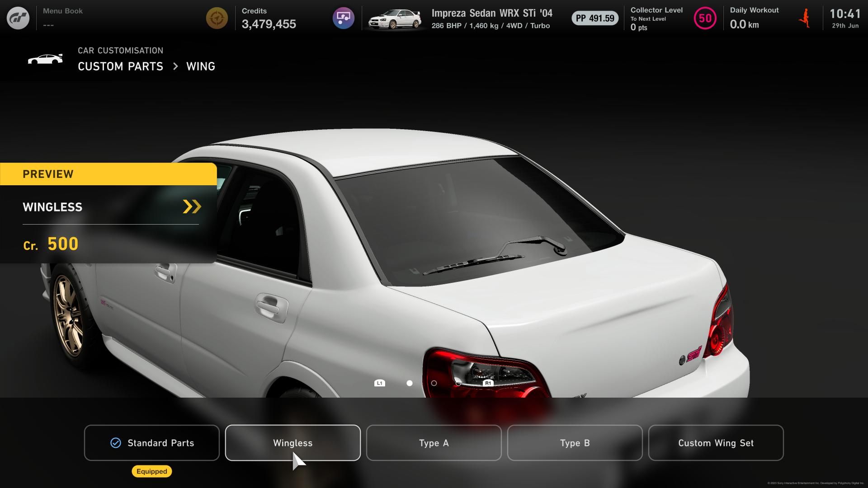Choose the Wingless wing option
This screenshot has height=488, width=868.
pyautogui.click(x=293, y=443)
